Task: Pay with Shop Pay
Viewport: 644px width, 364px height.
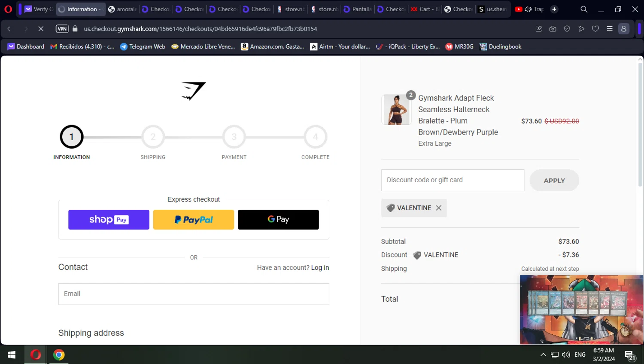Action: click(109, 220)
